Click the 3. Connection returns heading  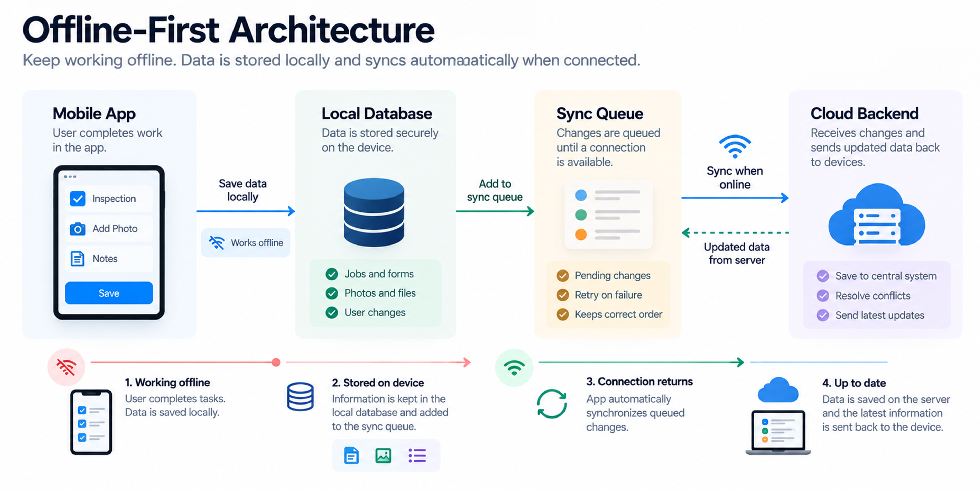[640, 382]
